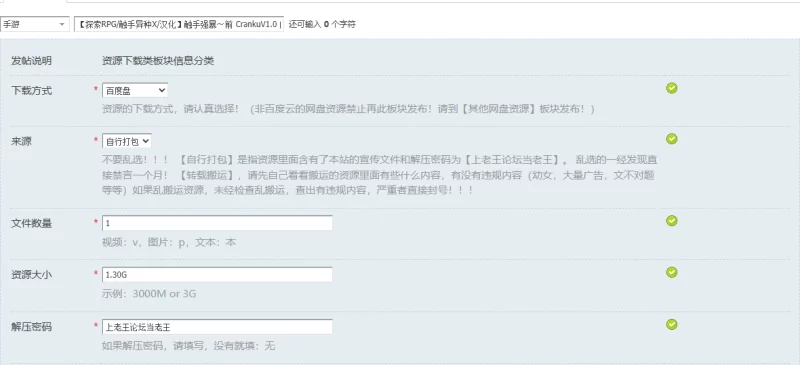The width and height of the screenshot is (800, 365).
Task: Click hint text 视频：v，图片：p，文本：本
Action: [x=169, y=242]
